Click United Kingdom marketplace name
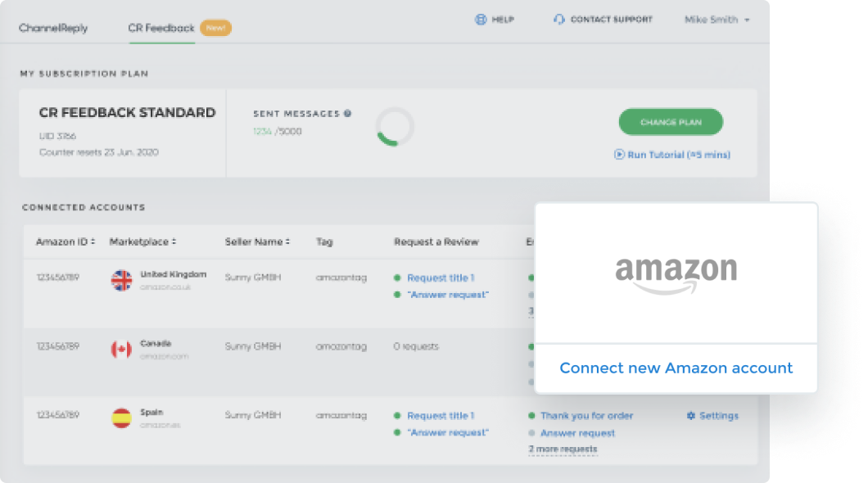Screen dimensions: 868x483 click(x=174, y=274)
